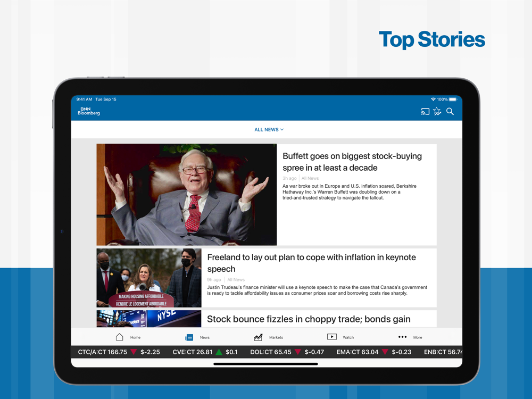Viewport: 532px width, 399px height.
Task: Tap the battery status icon
Action: click(453, 99)
